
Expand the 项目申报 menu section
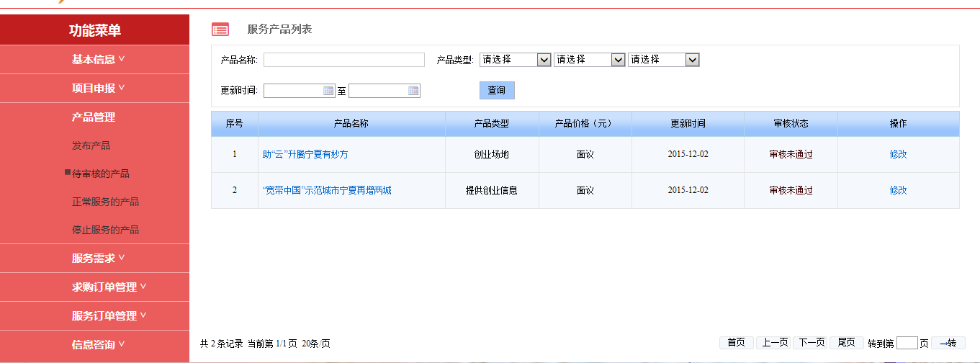click(x=98, y=89)
